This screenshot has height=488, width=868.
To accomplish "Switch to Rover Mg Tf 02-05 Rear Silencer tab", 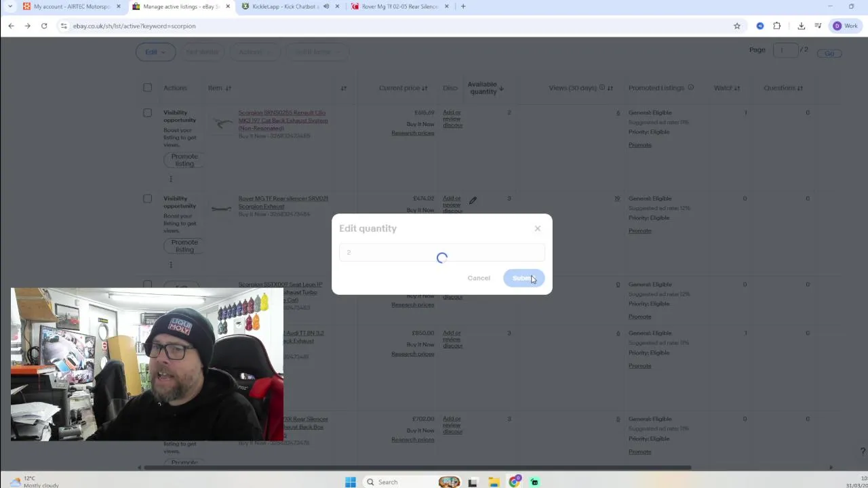I will pyautogui.click(x=400, y=7).
